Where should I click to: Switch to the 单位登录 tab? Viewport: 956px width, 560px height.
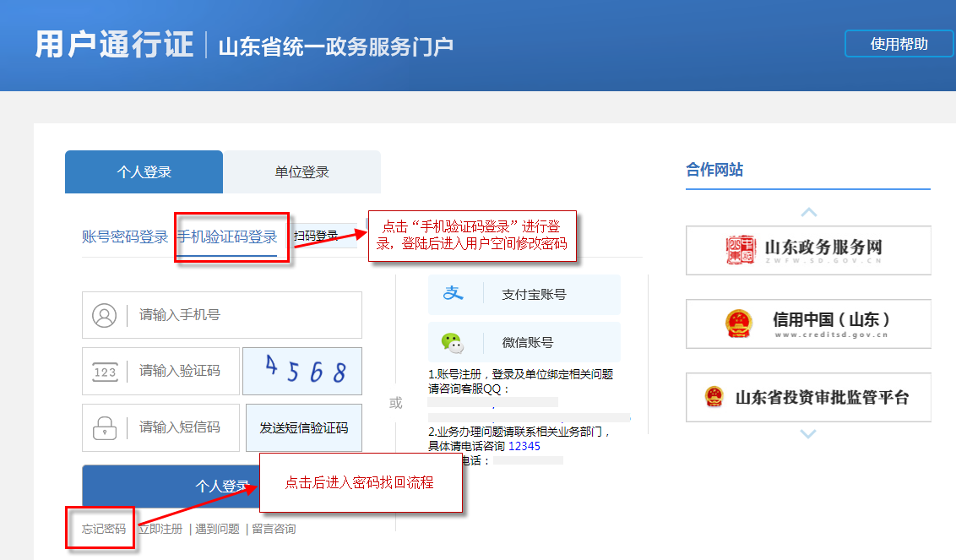tap(301, 171)
